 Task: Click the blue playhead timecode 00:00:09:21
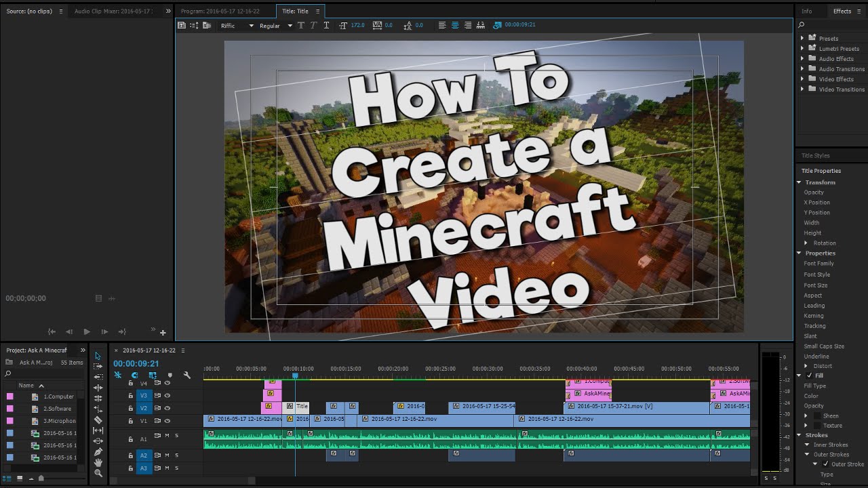point(136,363)
